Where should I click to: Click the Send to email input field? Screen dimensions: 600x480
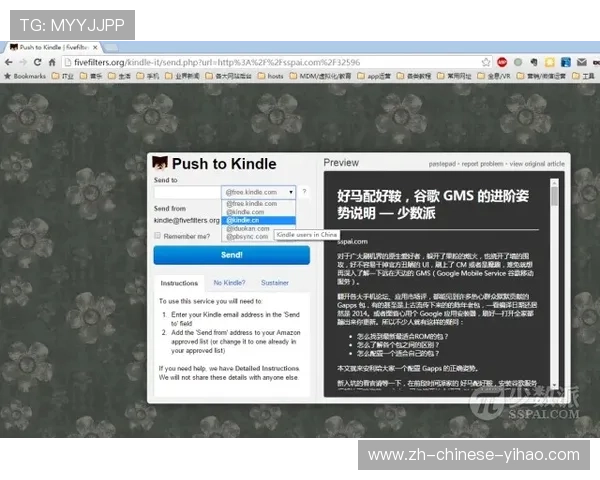point(187,192)
